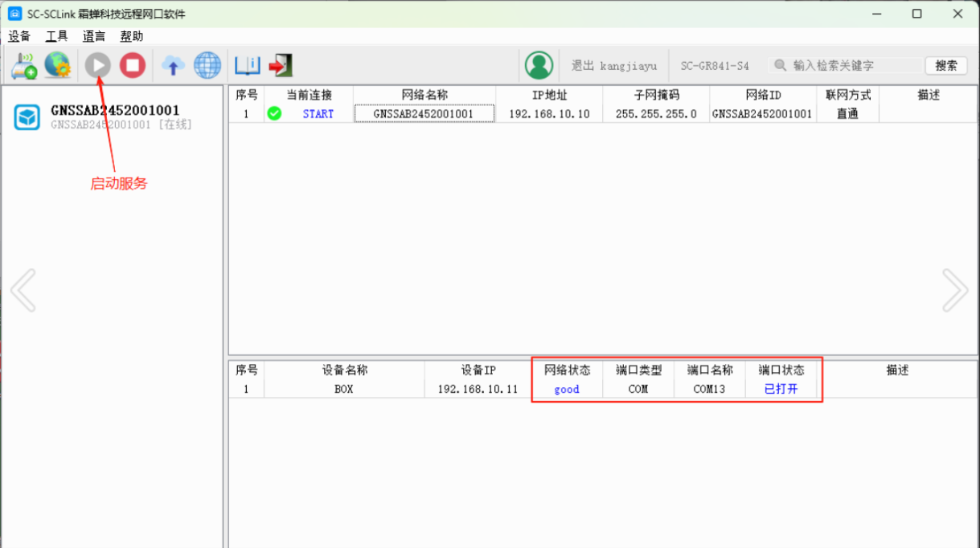The image size is (980, 548).
Task: Click the START connection link
Action: click(318, 114)
